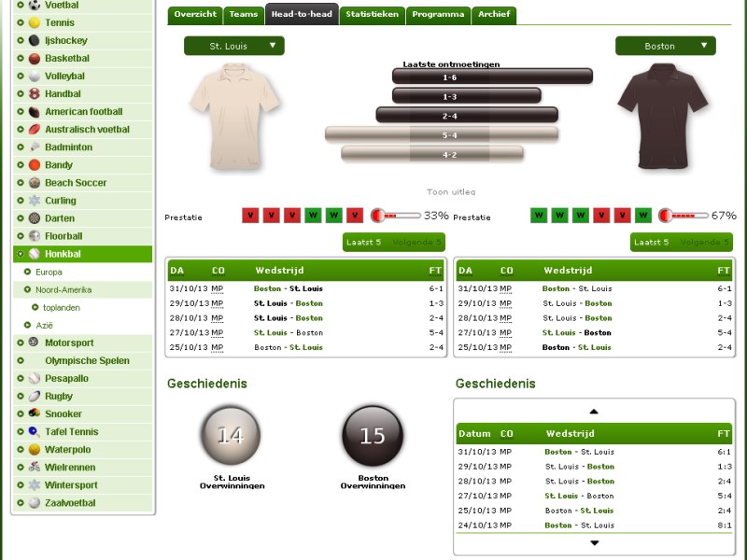The image size is (747, 560).
Task: Click the Tafel Tennis paddle icon
Action: point(35,432)
